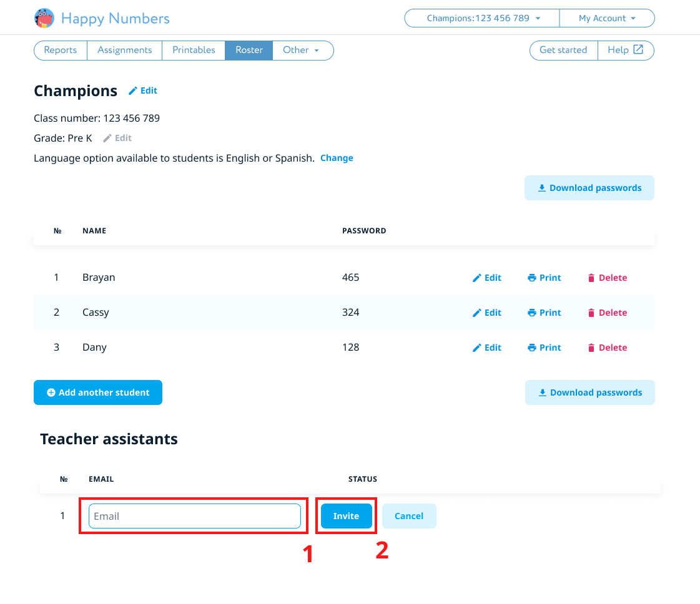Cancel the teacher assistant invitation
Viewport: 700px width, 604px height.
409,516
